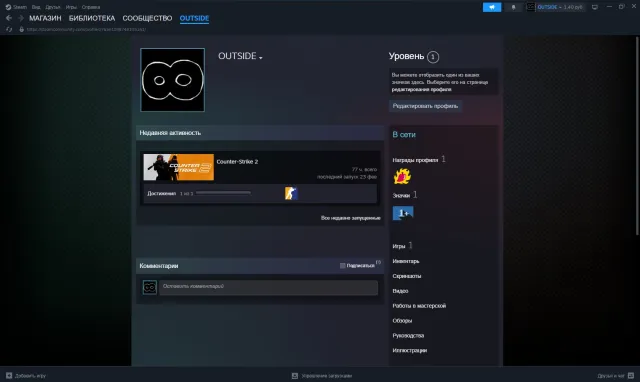
Task: Click the Добавить игру label
Action: (x=30, y=376)
